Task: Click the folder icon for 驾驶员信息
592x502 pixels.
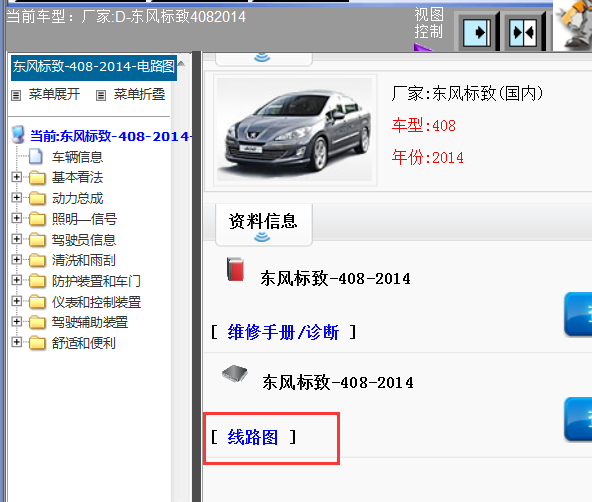Action: point(37,240)
